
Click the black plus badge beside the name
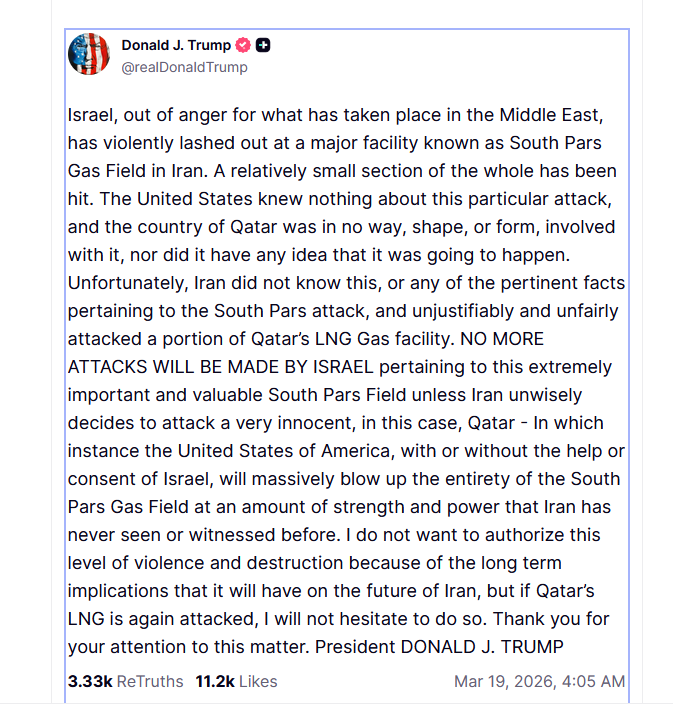(263, 46)
